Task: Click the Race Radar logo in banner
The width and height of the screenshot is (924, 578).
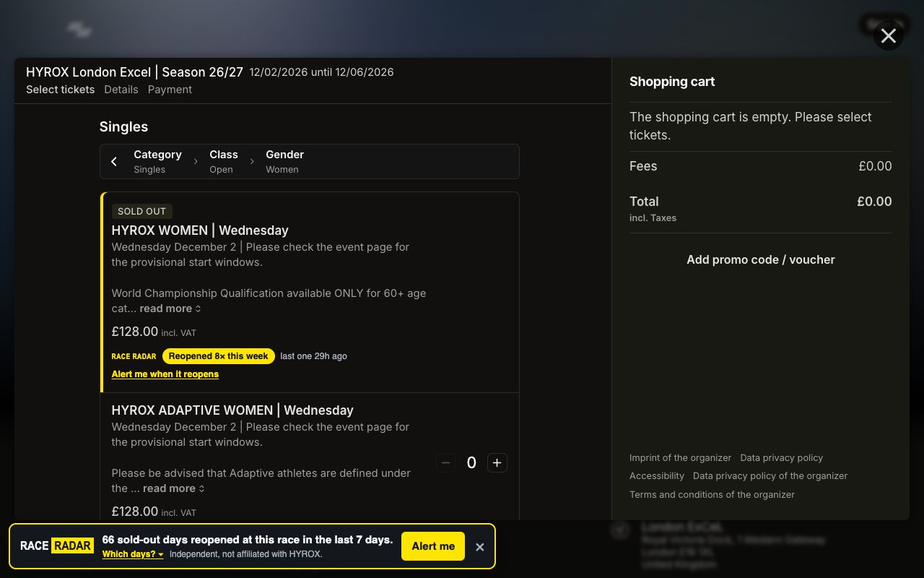Action: pyautogui.click(x=57, y=545)
